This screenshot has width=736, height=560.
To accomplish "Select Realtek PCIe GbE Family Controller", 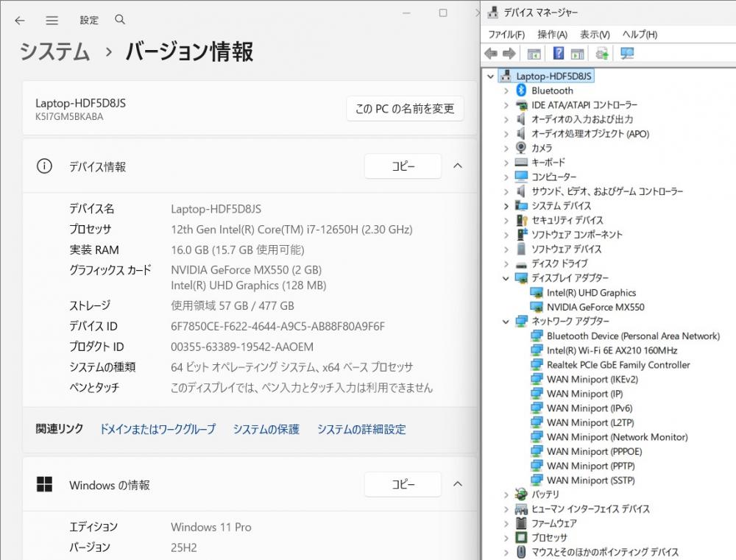I will [618, 365].
